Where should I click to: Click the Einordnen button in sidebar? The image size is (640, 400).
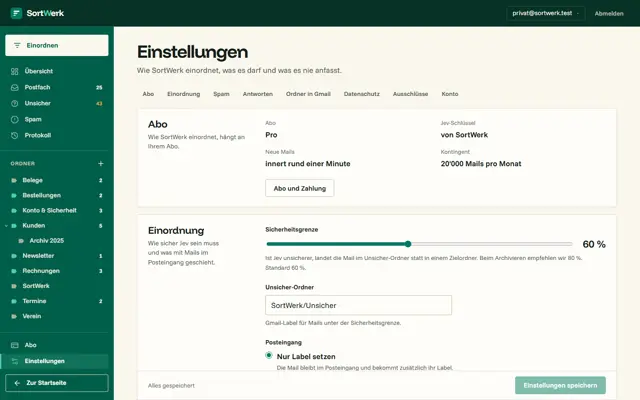tap(57, 45)
